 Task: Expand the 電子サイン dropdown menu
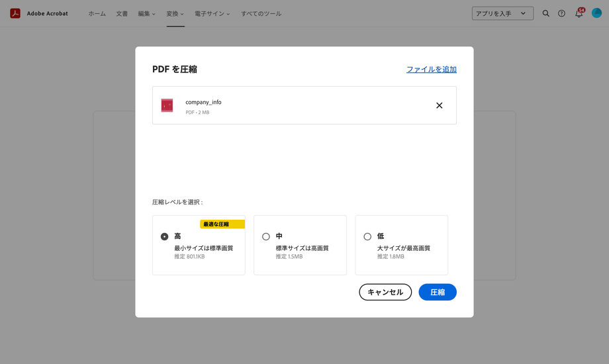(x=212, y=13)
